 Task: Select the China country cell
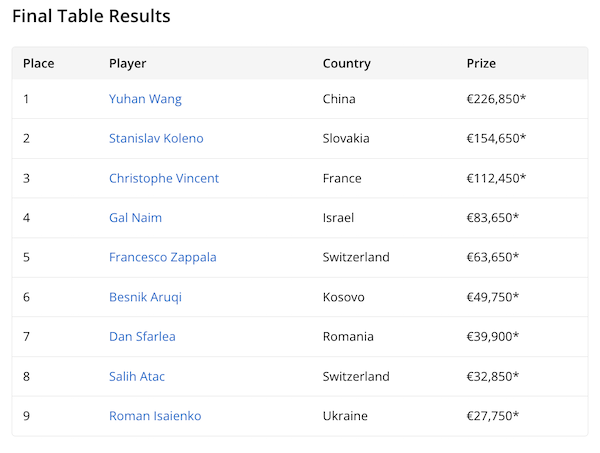click(x=339, y=99)
